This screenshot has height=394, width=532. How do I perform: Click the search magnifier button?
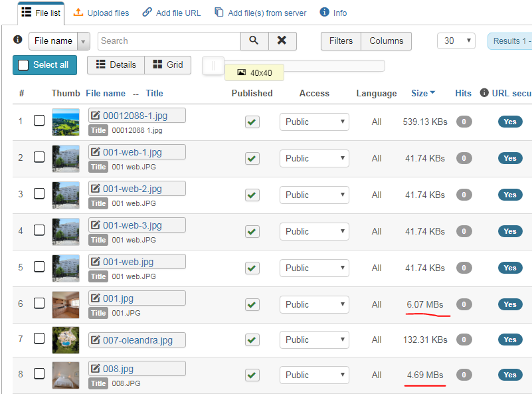[254, 41]
